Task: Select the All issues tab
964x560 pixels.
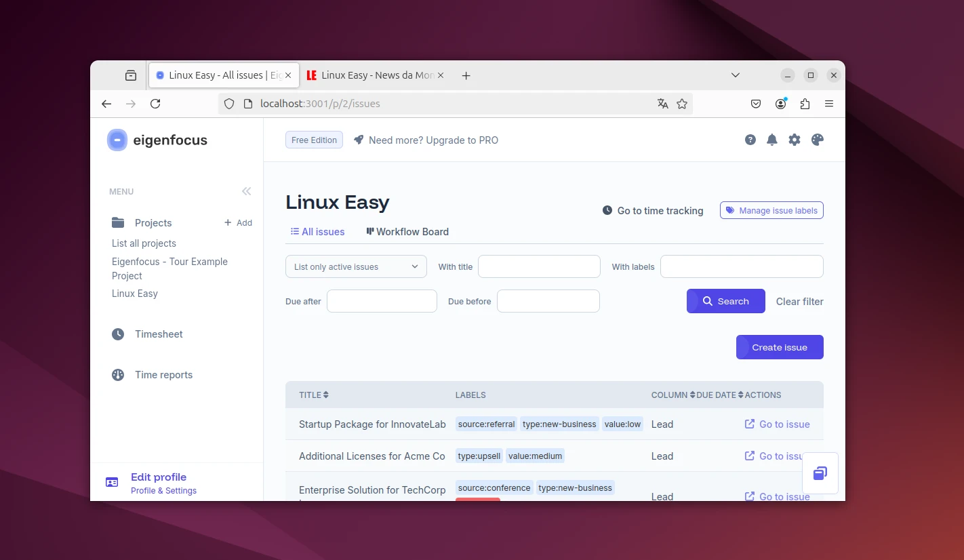Action: point(317,232)
